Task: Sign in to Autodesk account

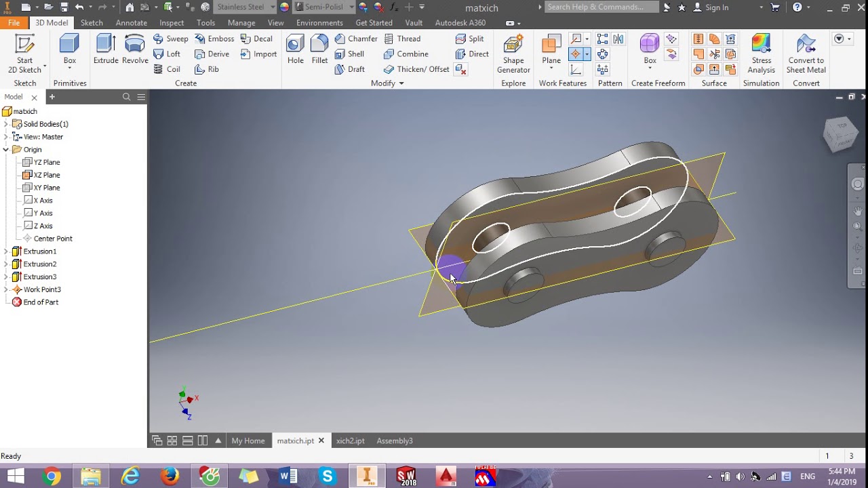Action: tap(711, 7)
